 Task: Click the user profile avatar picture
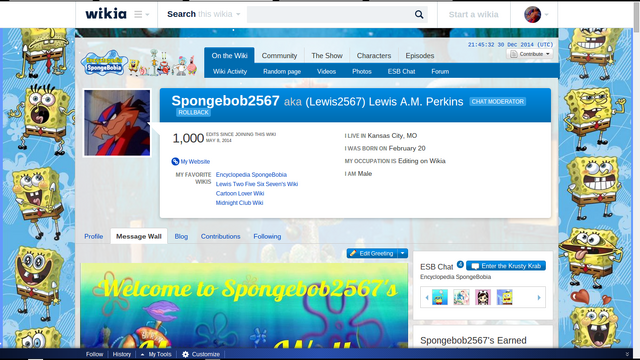coord(117,123)
